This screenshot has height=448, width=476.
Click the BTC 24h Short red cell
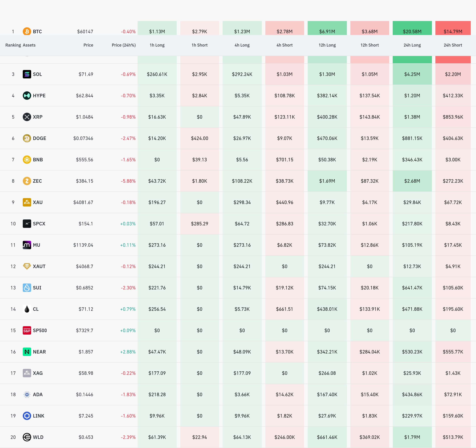pos(453,28)
